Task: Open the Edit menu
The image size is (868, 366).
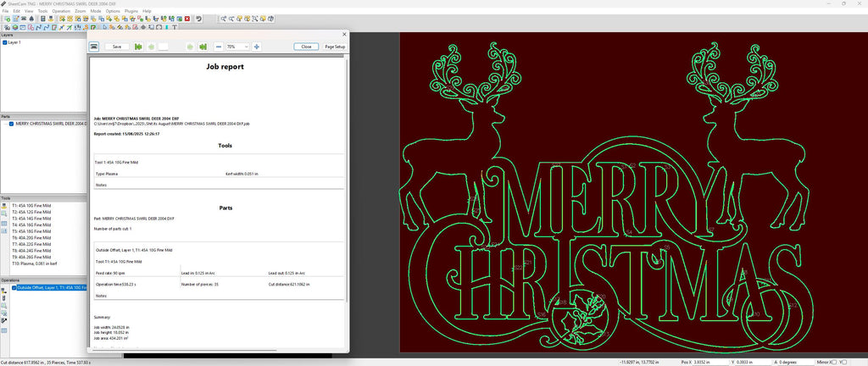Action: tap(17, 11)
